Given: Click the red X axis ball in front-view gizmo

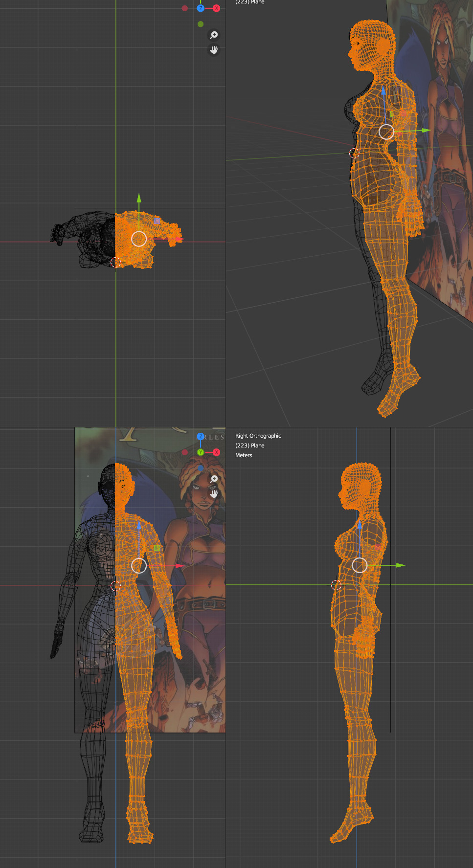Looking at the screenshot, I should pyautogui.click(x=216, y=452).
